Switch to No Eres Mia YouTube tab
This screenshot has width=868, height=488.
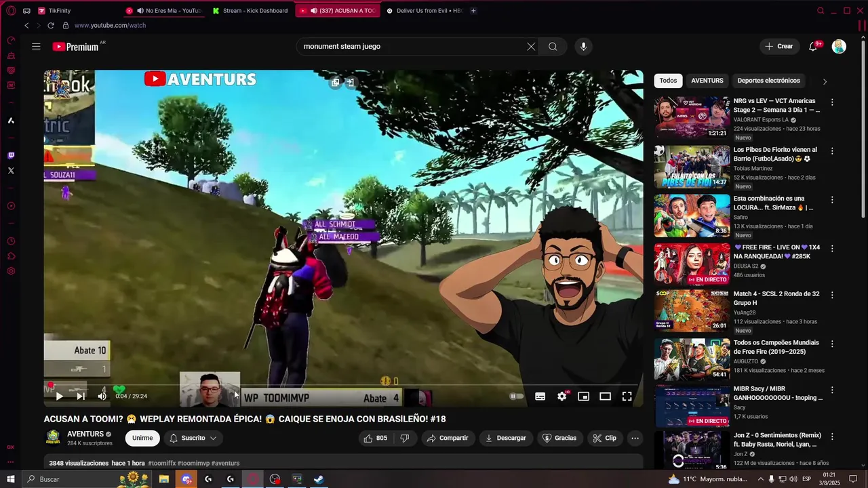(x=163, y=11)
